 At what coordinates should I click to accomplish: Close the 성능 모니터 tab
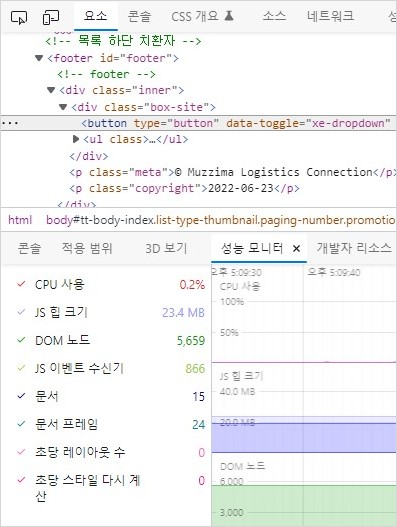click(296, 249)
